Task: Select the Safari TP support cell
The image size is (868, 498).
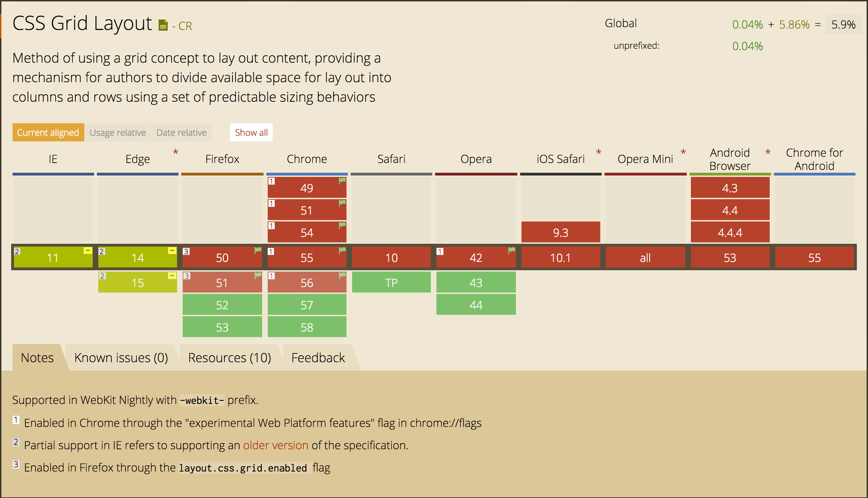Action: coord(391,282)
